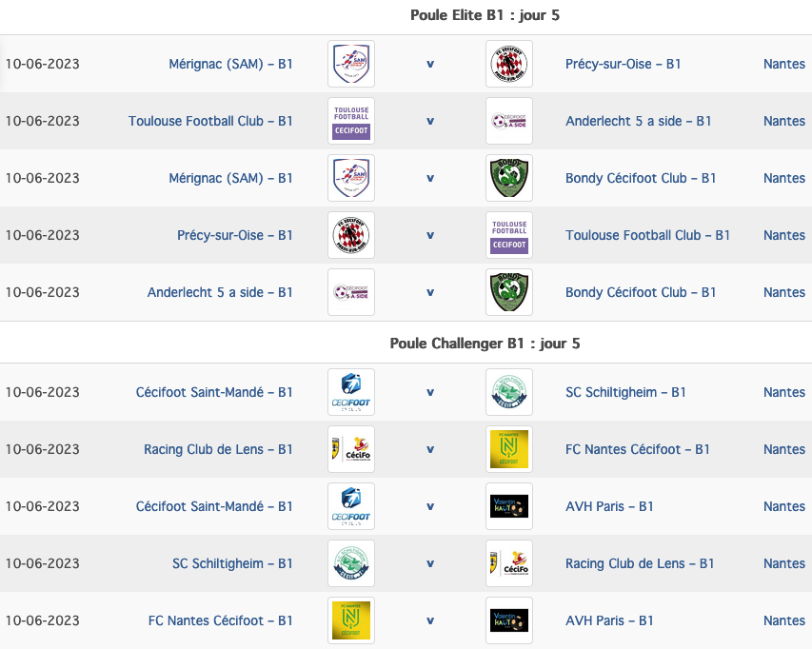Click Mérignac SAM logo in first Elite match
812x649 pixels.
click(x=351, y=64)
